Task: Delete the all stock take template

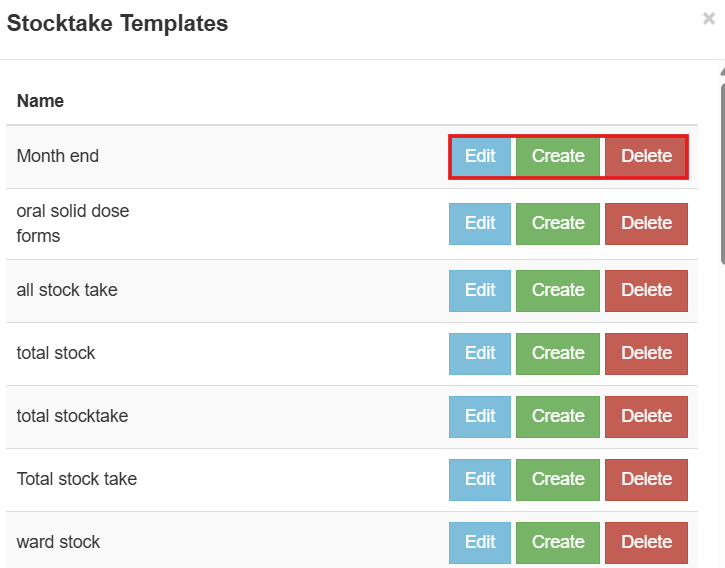Action: 646,290
